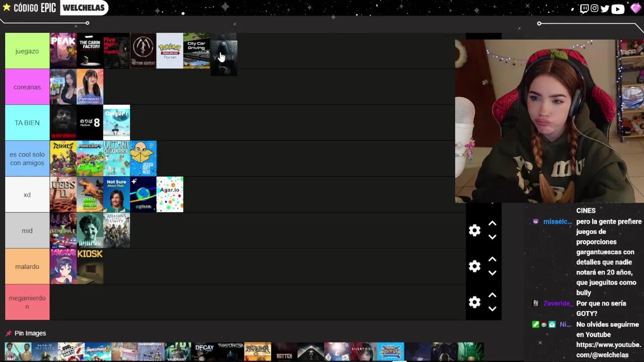Viewport: 644px width, 362px height.
Task: Pick Overcooked 2 from the image pool
Action: tap(98, 352)
